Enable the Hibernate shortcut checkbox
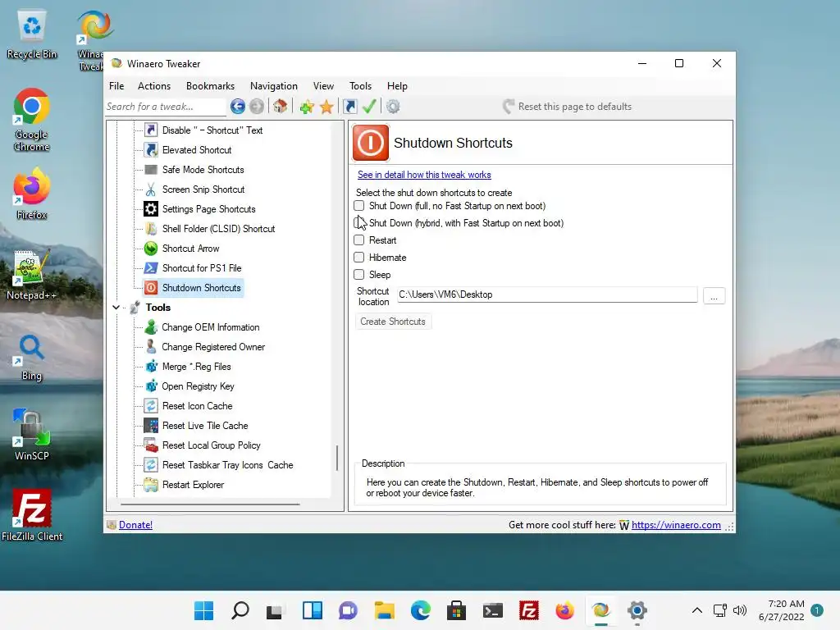This screenshot has width=840, height=630. [x=359, y=257]
